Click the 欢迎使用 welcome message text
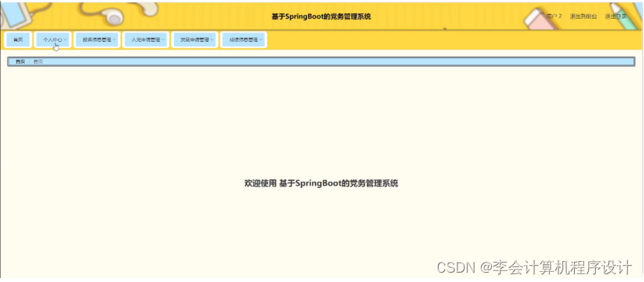Screen dimensions: 644x282 (x=321, y=183)
